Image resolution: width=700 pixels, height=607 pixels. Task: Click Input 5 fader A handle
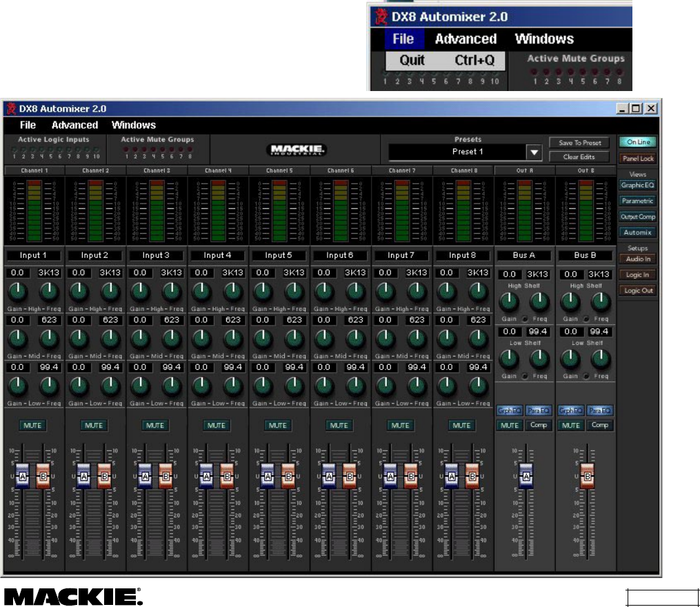pyautogui.click(x=268, y=476)
